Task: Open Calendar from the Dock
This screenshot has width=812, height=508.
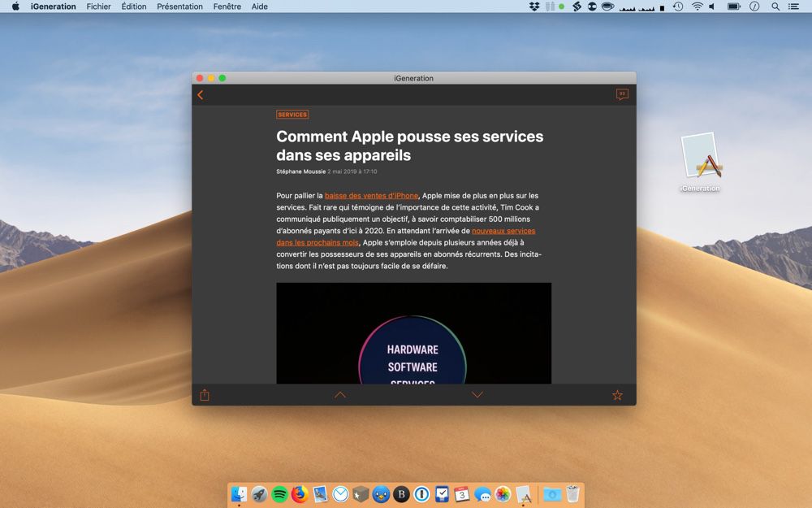Action: (462, 494)
